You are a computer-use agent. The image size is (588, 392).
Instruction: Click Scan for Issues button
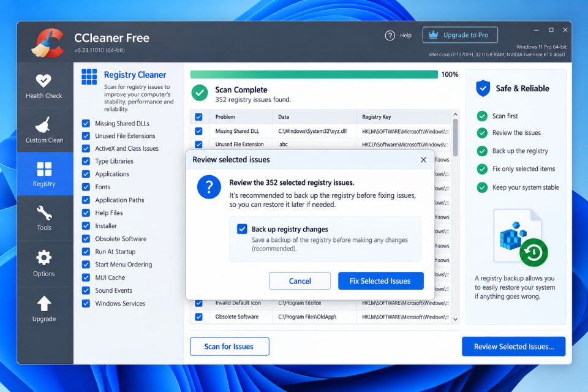point(230,347)
